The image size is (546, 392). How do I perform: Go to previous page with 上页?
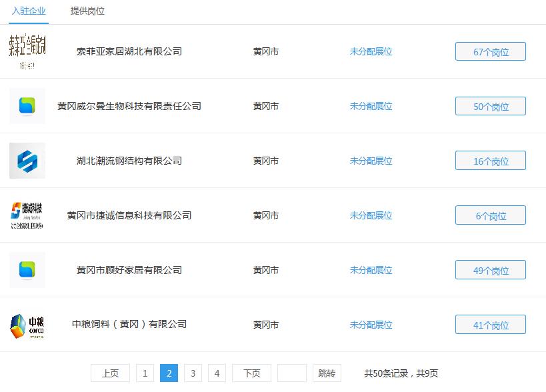110,373
